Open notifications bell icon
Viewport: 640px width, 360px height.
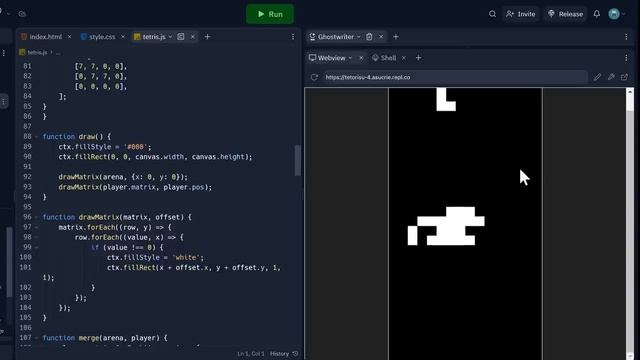[x=597, y=14]
